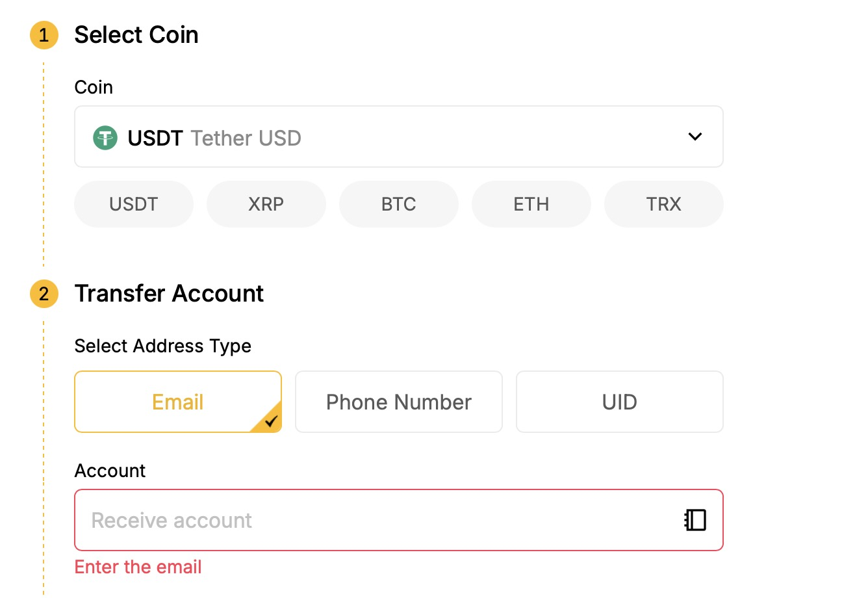
Task: Select the TRX quick-select chip
Action: [x=663, y=204]
